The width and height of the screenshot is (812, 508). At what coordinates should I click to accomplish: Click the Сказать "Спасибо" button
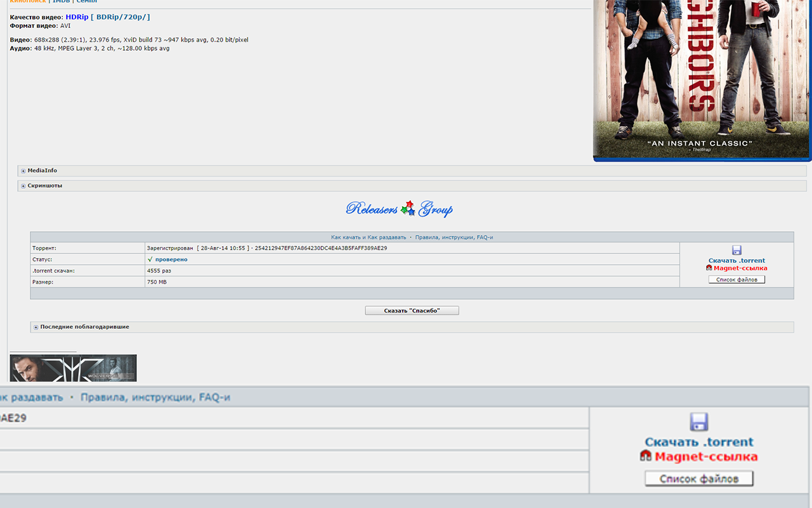tap(412, 311)
